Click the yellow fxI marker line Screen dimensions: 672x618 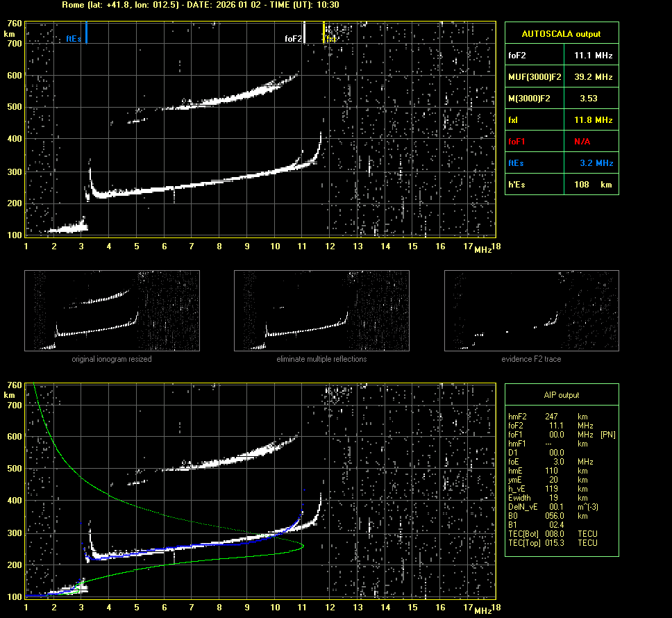click(x=324, y=33)
